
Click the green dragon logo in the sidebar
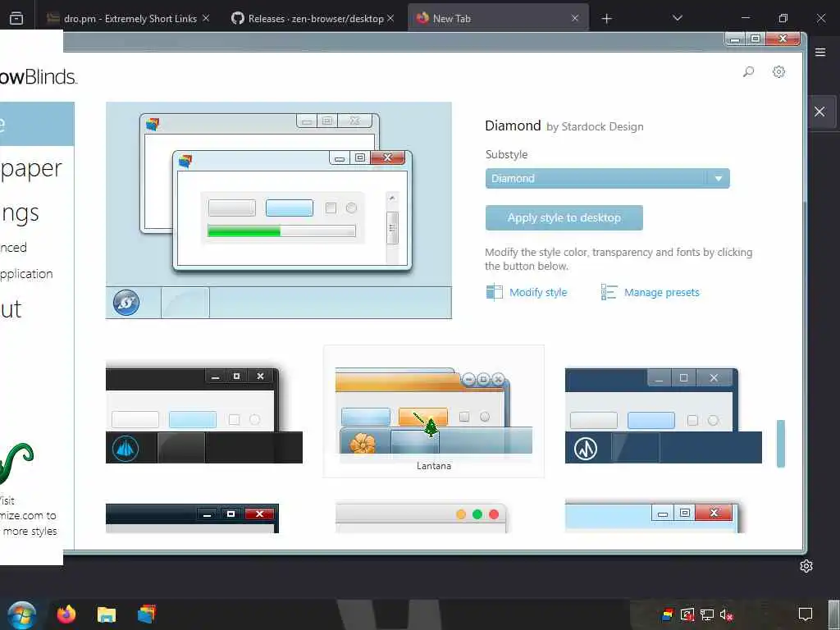[16, 463]
